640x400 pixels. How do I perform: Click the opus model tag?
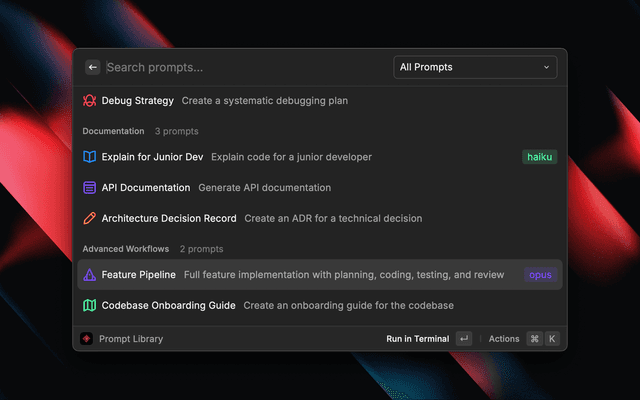[539, 275]
